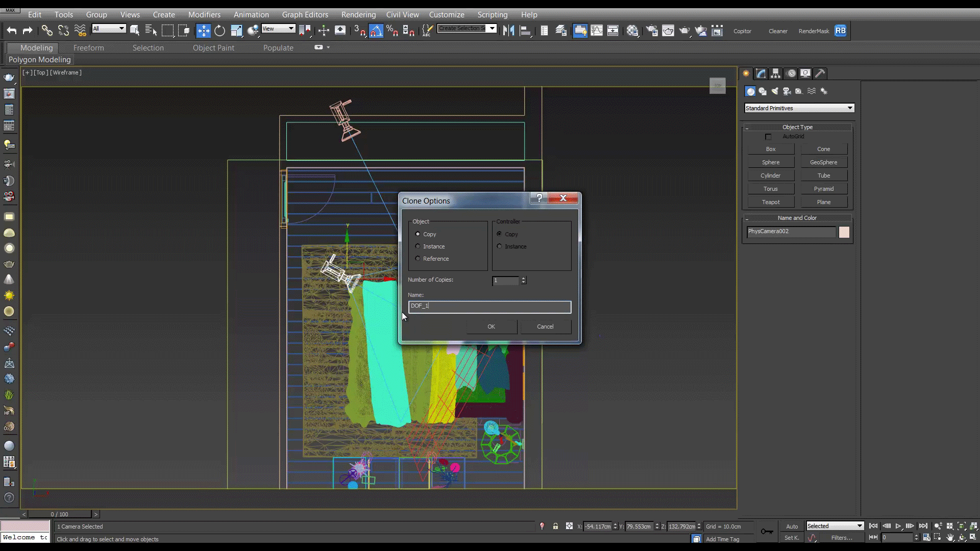Click the Go to Start playback icon

click(x=873, y=526)
